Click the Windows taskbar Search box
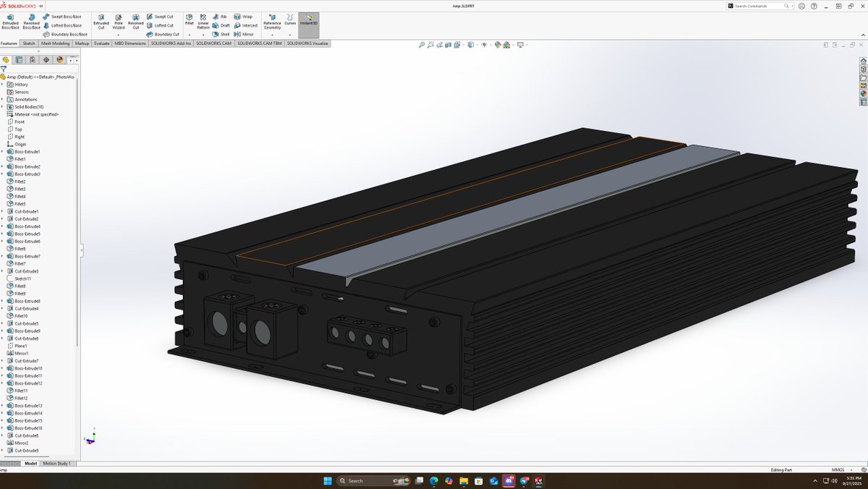Image resolution: width=868 pixels, height=489 pixels. [374, 480]
